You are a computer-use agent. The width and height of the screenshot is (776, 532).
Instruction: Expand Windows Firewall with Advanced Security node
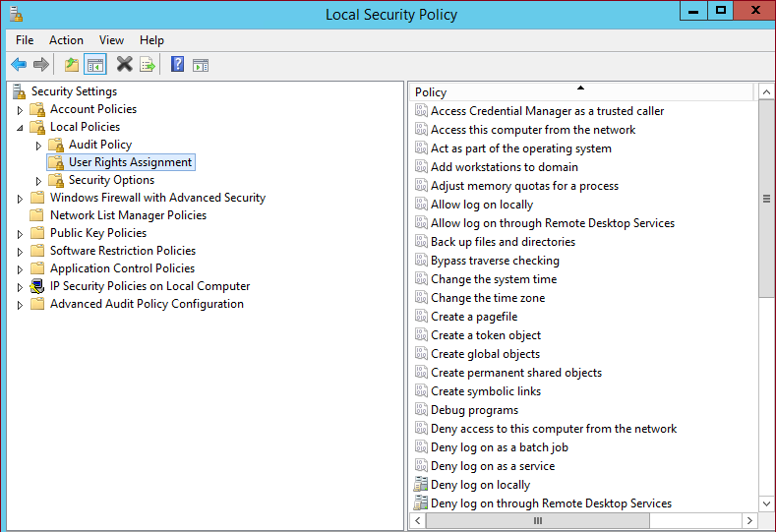tap(20, 199)
